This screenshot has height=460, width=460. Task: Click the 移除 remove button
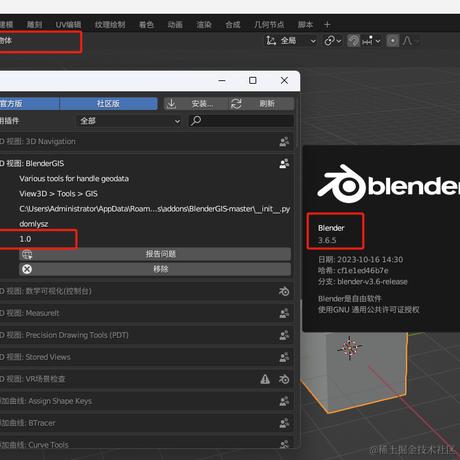click(155, 269)
